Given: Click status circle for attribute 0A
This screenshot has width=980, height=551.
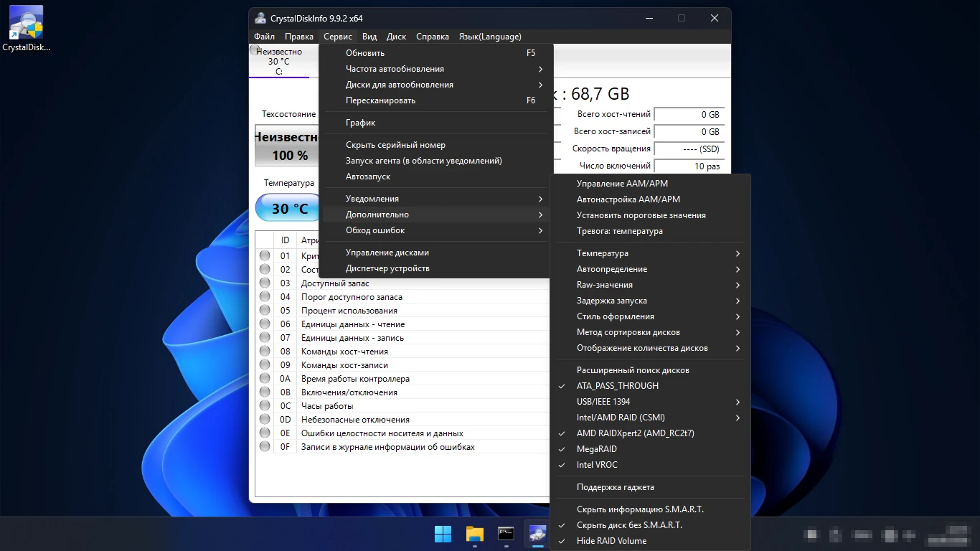Looking at the screenshot, I should 265,379.
